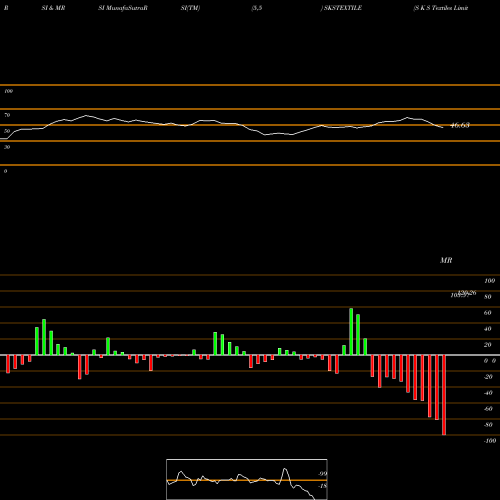The image size is (500, 500).
Task: Click the RSI value label 46.68
Action: click(x=460, y=125)
